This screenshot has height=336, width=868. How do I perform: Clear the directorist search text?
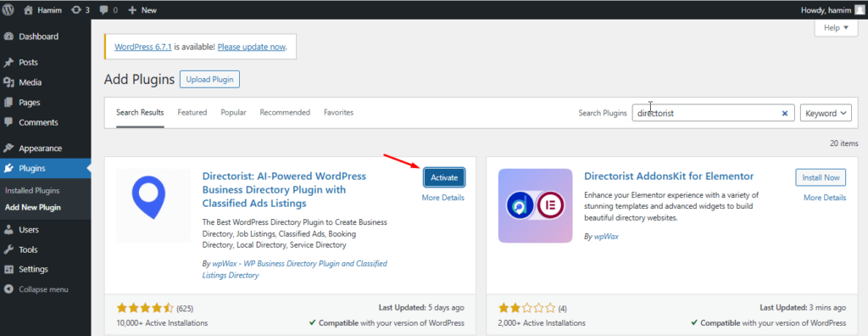[784, 113]
